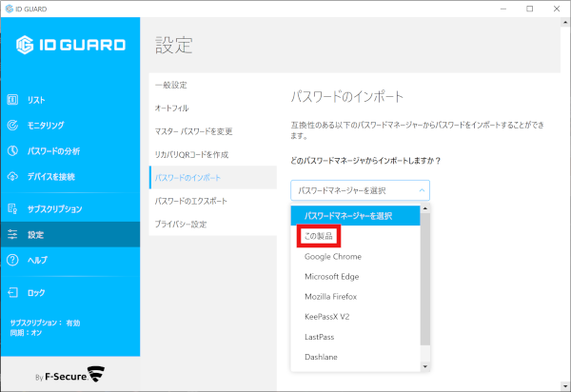Viewport: 571px width, 392px height.
Task: Click サブスクリプション： 有効 status text
Action: [x=45, y=323]
